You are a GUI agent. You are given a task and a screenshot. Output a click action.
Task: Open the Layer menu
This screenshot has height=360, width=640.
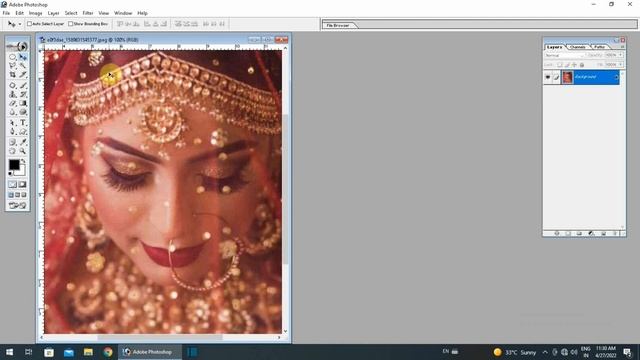tap(53, 13)
